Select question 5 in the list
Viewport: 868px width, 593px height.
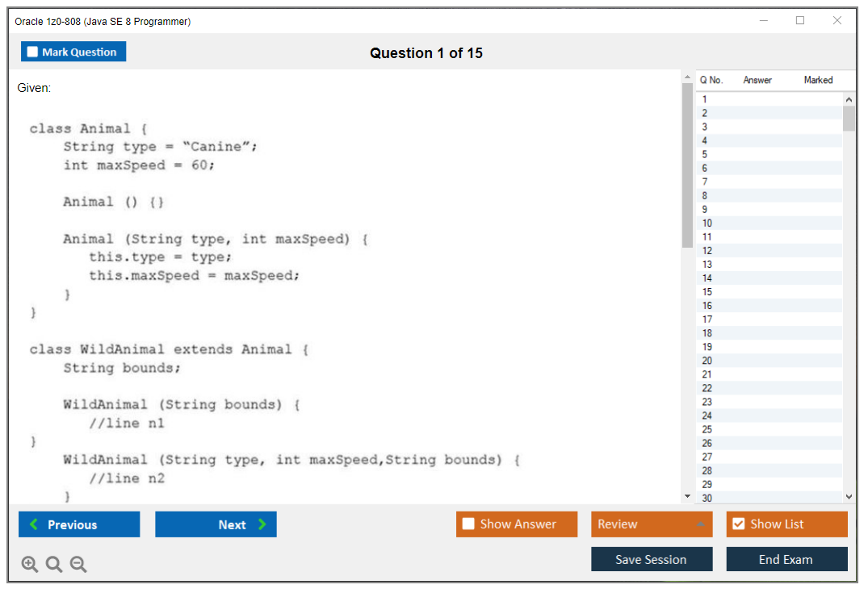(x=705, y=154)
